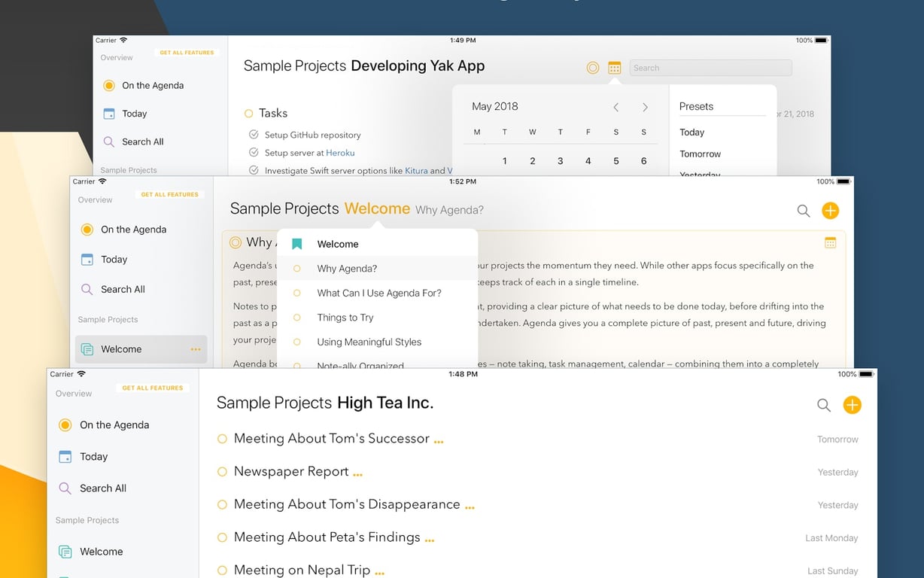
Task: Open the calendar icon in the top toolbar
Action: pyautogui.click(x=614, y=67)
